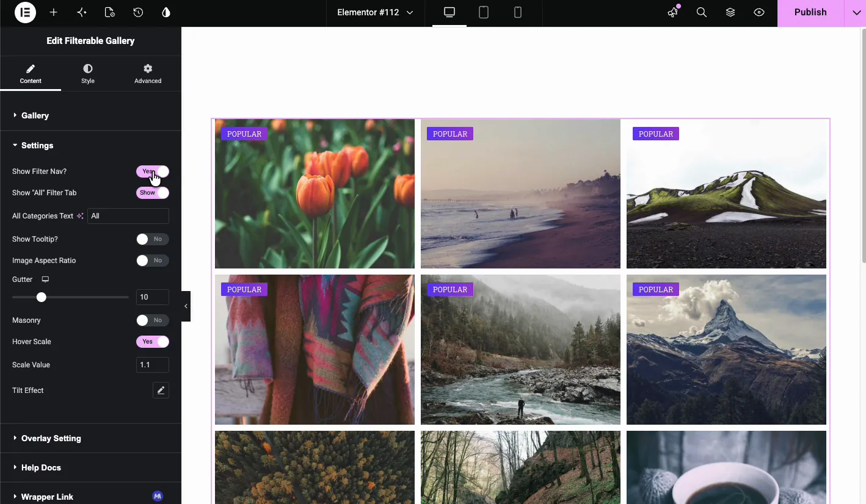
Task: Click the Preview eye icon
Action: tap(759, 12)
